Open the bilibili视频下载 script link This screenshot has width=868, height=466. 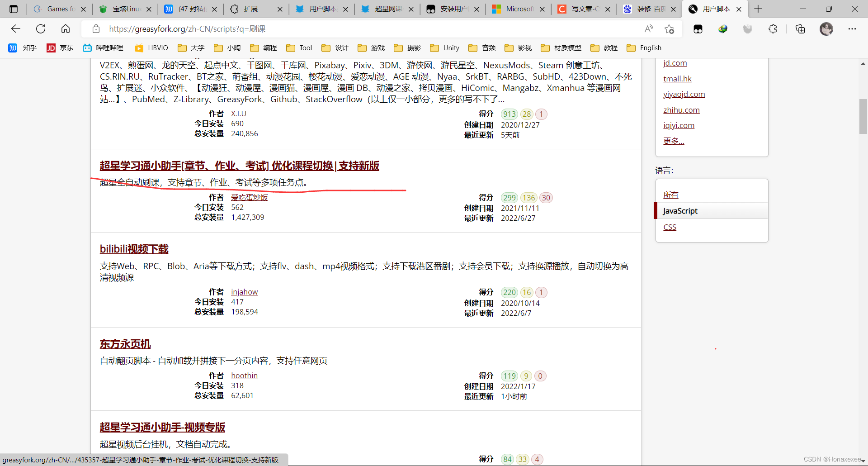pyautogui.click(x=134, y=249)
